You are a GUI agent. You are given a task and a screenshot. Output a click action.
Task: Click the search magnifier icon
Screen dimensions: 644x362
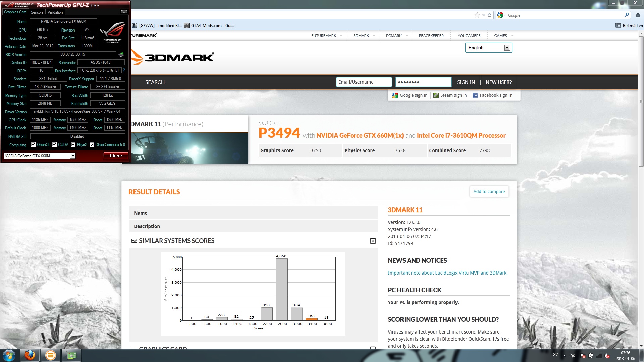coord(627,15)
